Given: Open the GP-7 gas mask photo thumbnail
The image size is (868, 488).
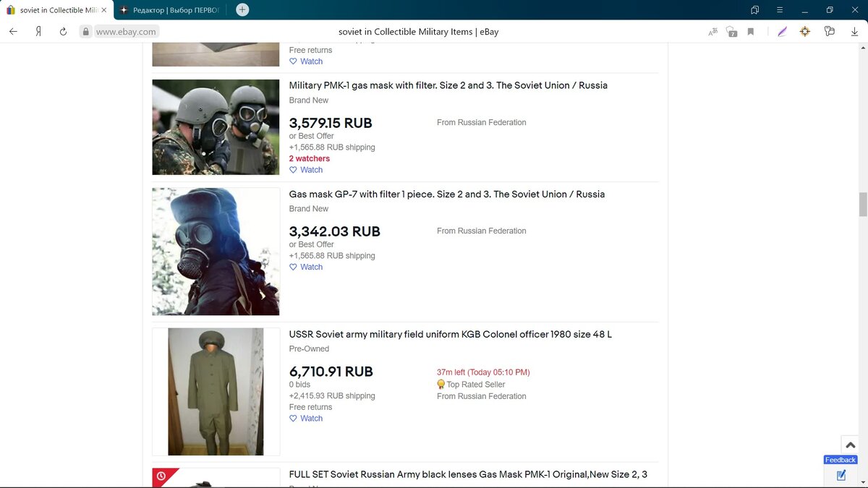Looking at the screenshot, I should [216, 252].
